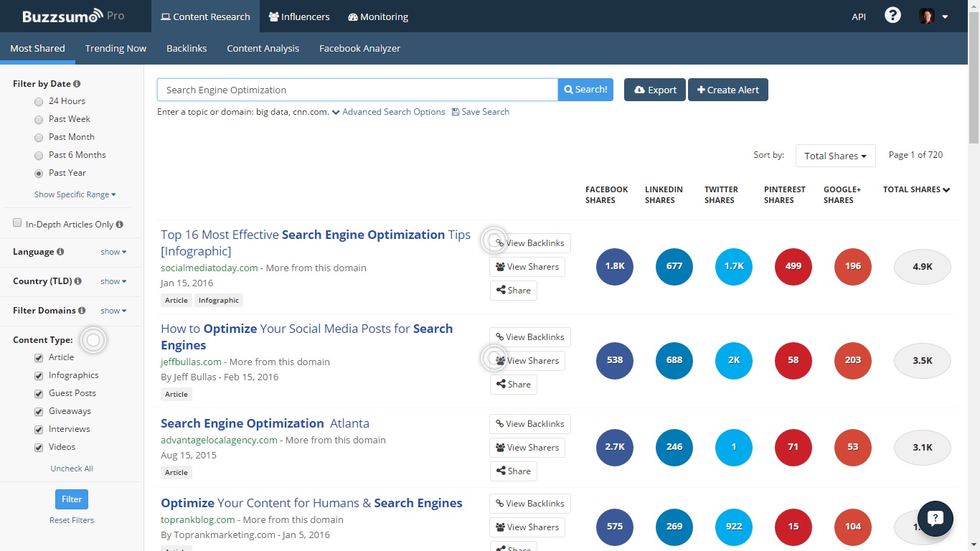Select the Past Month date filter

39,138
